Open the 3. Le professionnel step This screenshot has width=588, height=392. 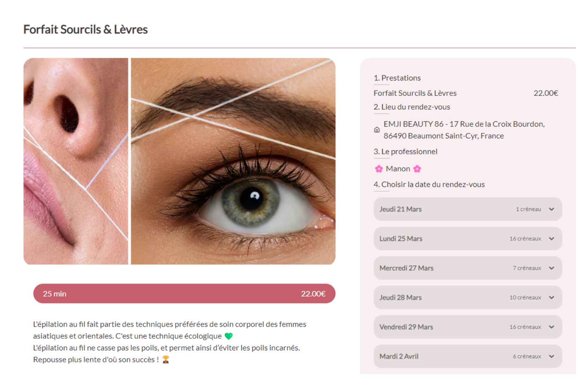pyautogui.click(x=405, y=152)
